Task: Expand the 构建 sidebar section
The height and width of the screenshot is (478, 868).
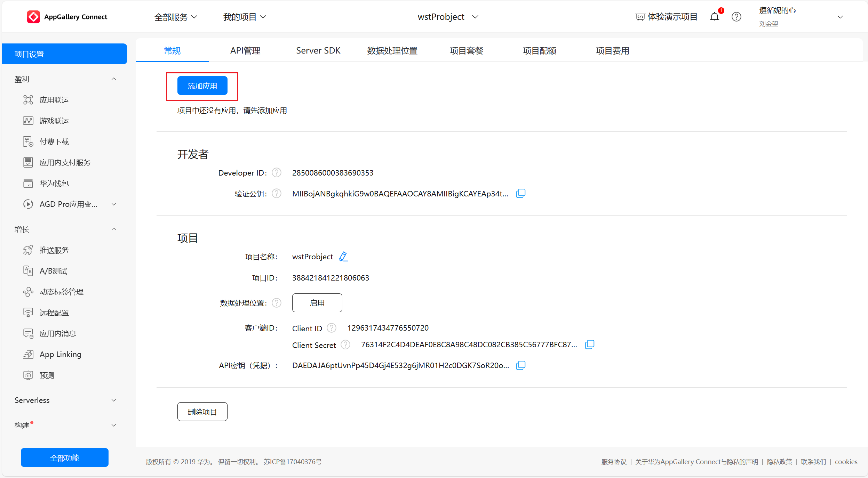Action: [x=114, y=425]
